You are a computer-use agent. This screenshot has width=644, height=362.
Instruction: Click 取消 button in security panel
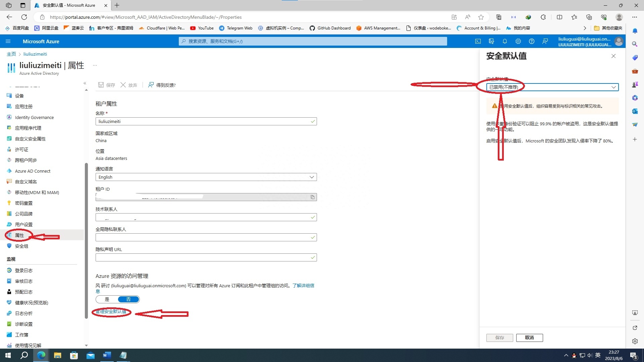529,338
